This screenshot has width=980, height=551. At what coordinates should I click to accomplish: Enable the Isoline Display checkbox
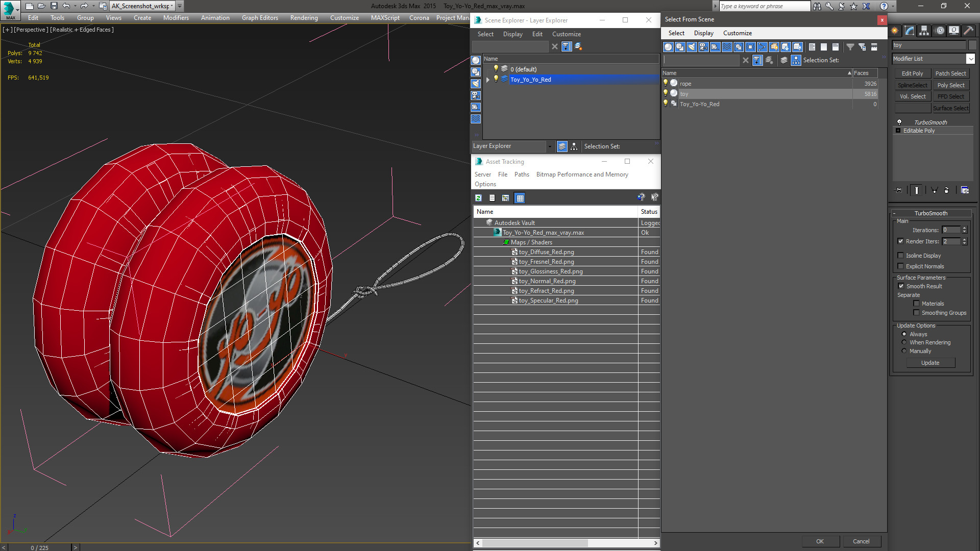point(901,256)
